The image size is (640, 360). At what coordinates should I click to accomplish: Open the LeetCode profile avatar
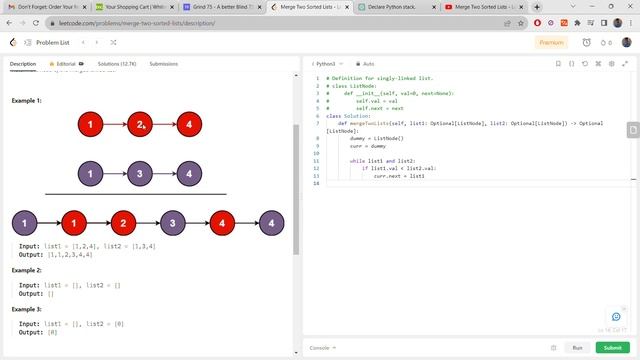tap(627, 42)
